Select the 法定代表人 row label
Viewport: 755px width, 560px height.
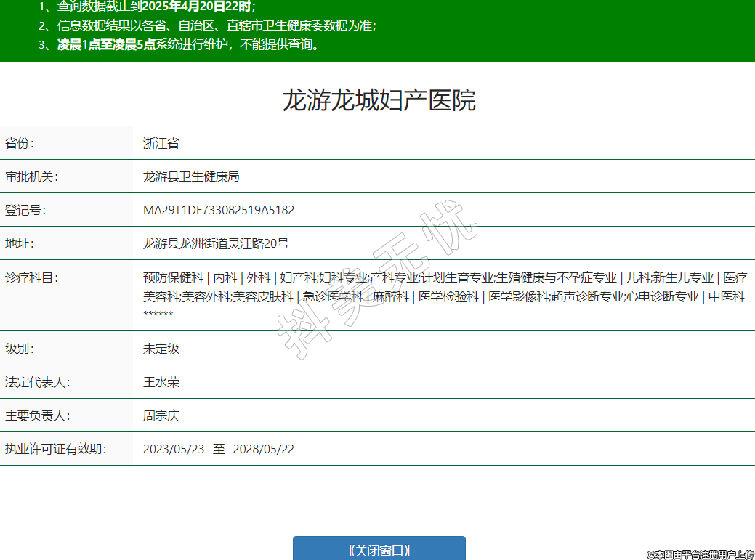[37, 382]
